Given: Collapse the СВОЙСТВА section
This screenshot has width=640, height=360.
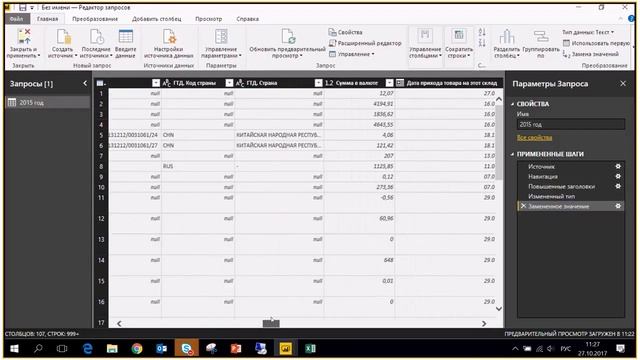Looking at the screenshot, I should [x=513, y=104].
